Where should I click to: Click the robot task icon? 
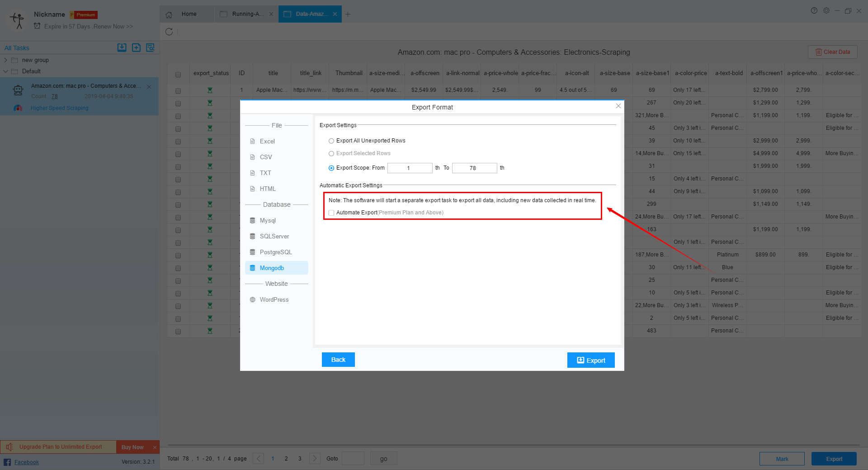point(18,90)
